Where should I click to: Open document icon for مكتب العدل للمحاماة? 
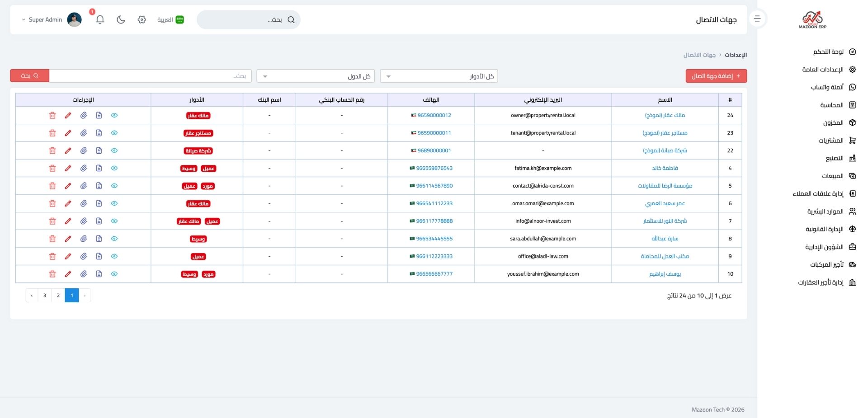click(99, 256)
